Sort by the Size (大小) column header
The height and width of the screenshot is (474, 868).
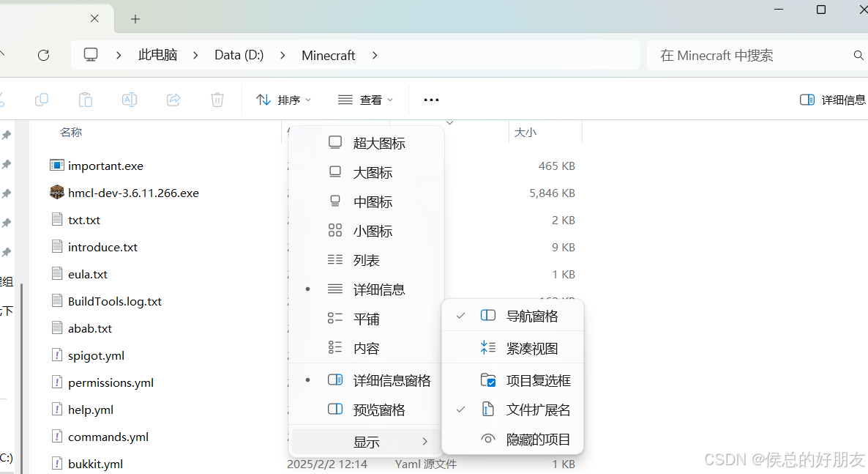tap(525, 132)
